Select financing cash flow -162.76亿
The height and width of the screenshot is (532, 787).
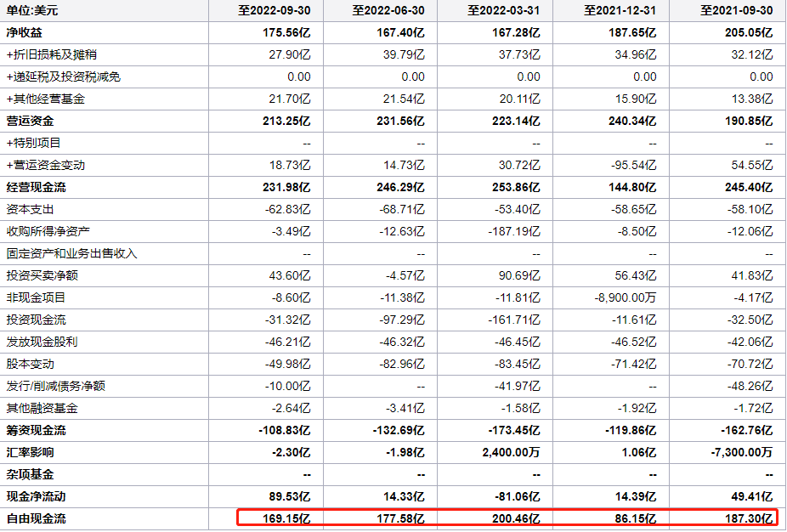747,430
